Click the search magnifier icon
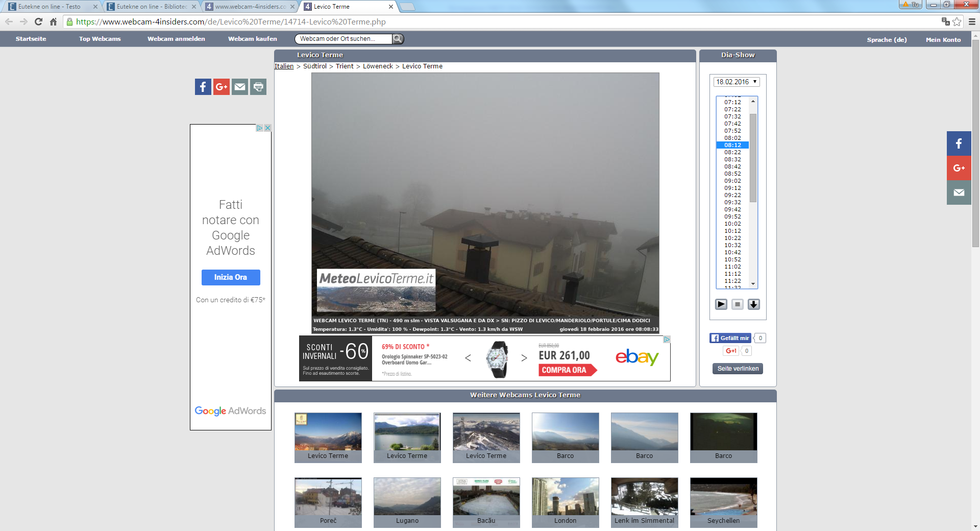 coord(398,39)
